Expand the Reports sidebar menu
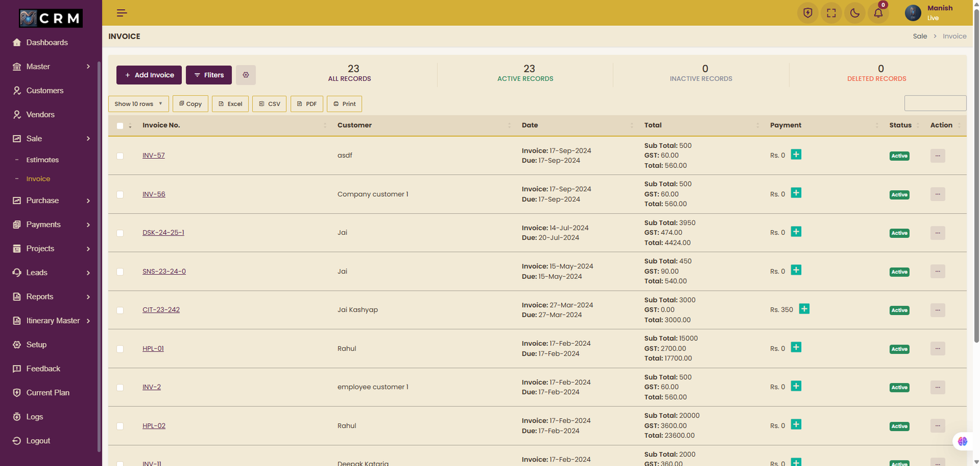This screenshot has width=980, height=466. click(x=51, y=297)
